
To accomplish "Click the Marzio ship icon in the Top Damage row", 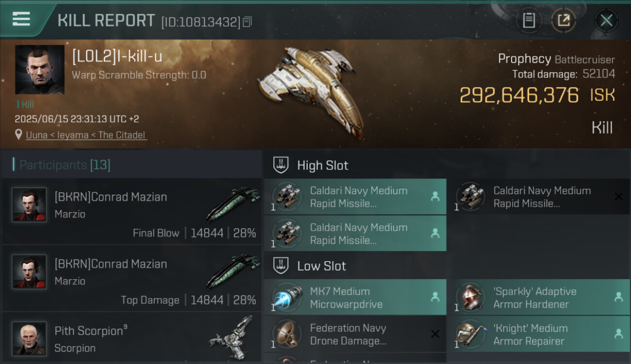I will tap(232, 272).
